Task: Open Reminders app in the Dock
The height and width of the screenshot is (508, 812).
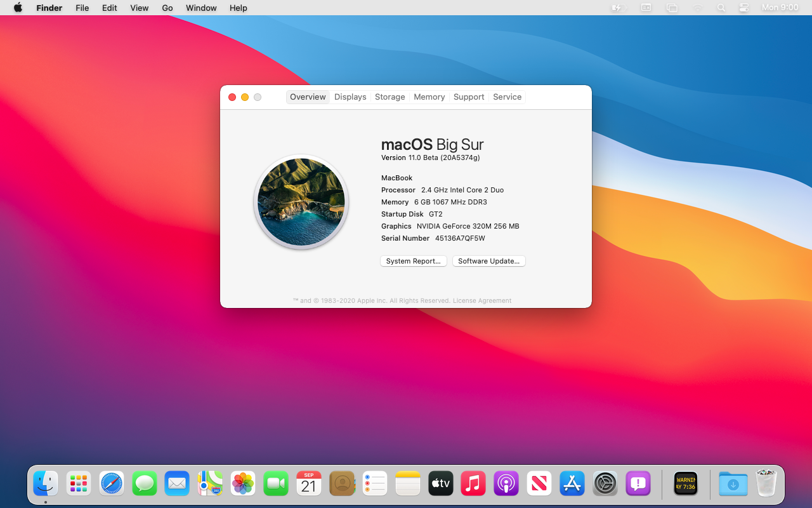Action: pyautogui.click(x=375, y=484)
